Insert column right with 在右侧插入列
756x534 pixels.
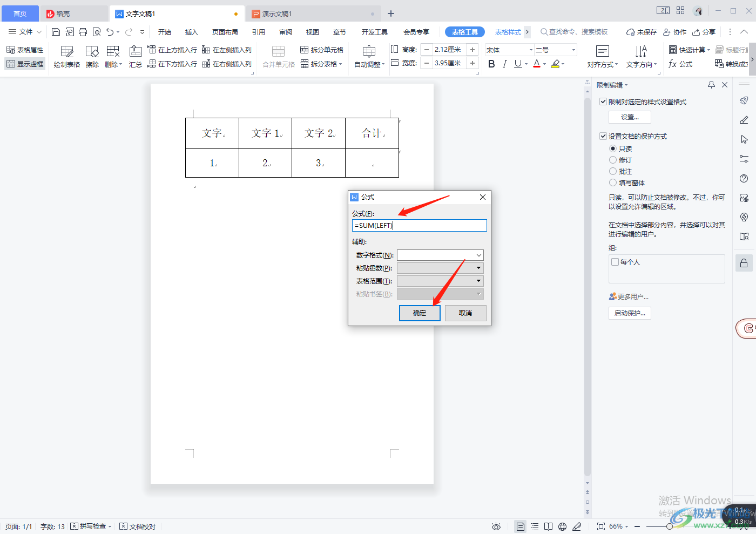[x=227, y=64]
